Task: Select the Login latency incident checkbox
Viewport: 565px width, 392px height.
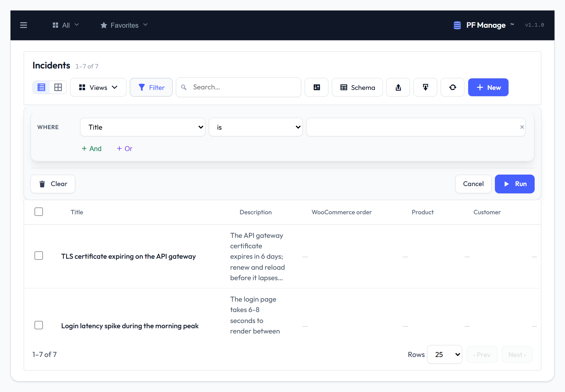Action: pyautogui.click(x=39, y=325)
